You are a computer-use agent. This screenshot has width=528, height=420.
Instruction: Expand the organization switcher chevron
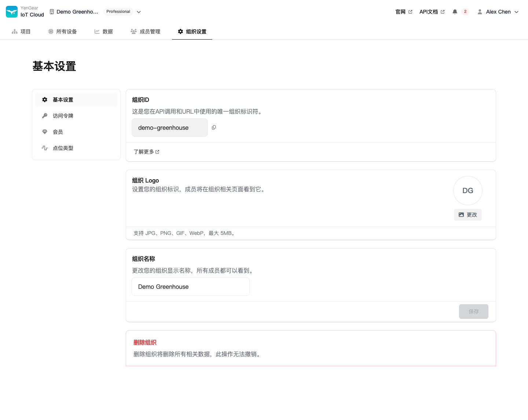[139, 12]
